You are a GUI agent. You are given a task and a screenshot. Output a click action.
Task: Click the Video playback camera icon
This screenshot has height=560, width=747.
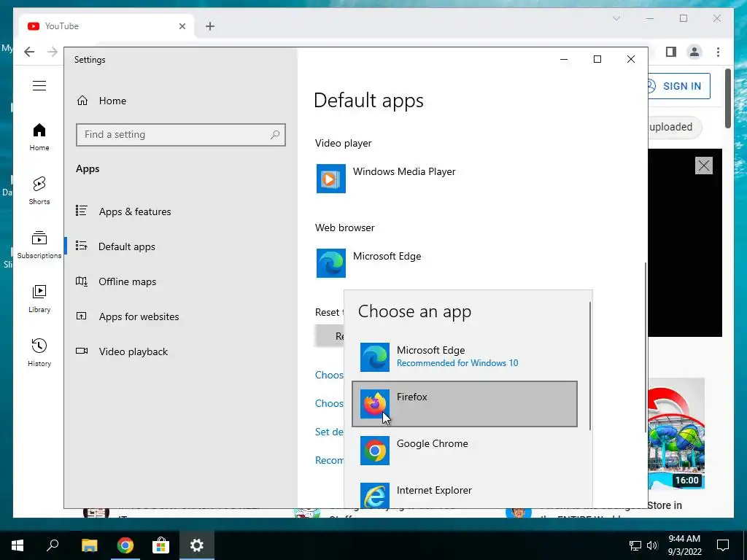(x=82, y=351)
